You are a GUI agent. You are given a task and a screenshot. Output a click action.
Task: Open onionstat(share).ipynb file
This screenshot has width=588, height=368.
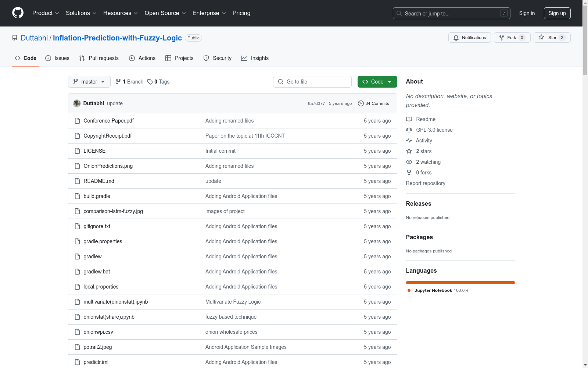tap(109, 317)
